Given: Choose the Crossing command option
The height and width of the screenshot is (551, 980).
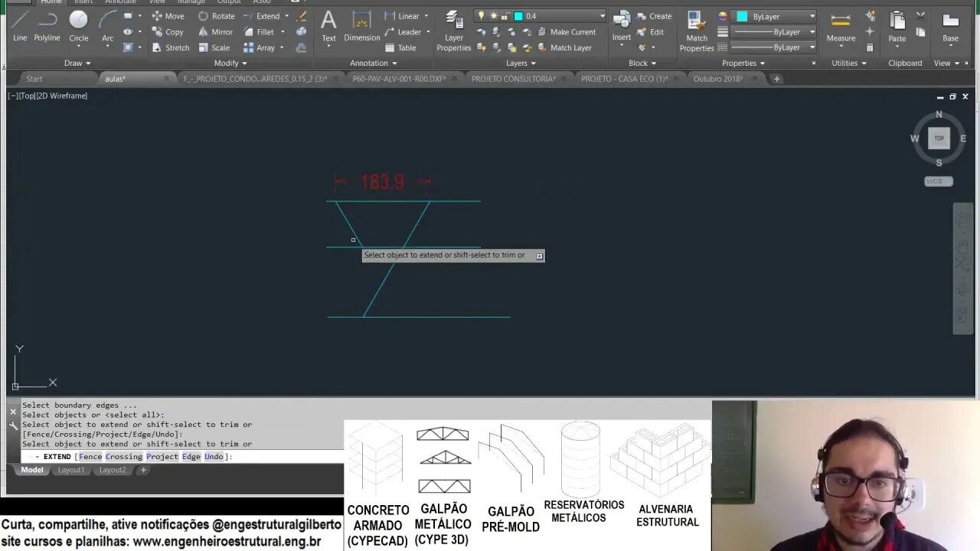Looking at the screenshot, I should [124, 457].
